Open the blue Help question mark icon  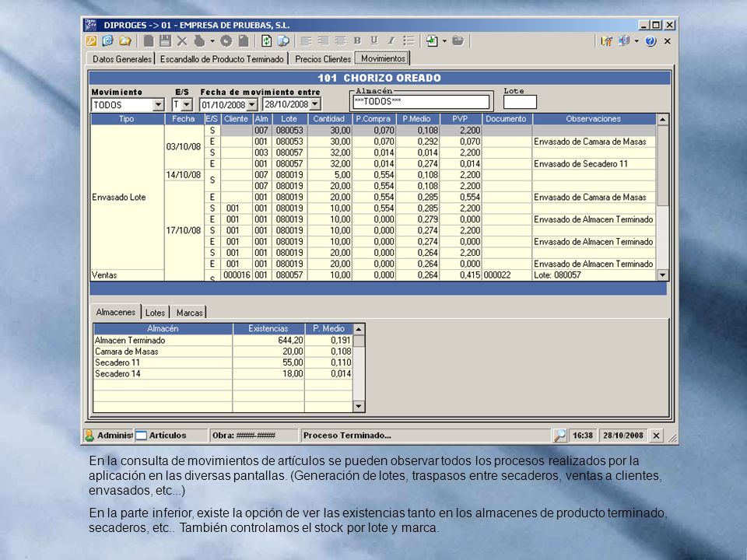pyautogui.click(x=651, y=41)
